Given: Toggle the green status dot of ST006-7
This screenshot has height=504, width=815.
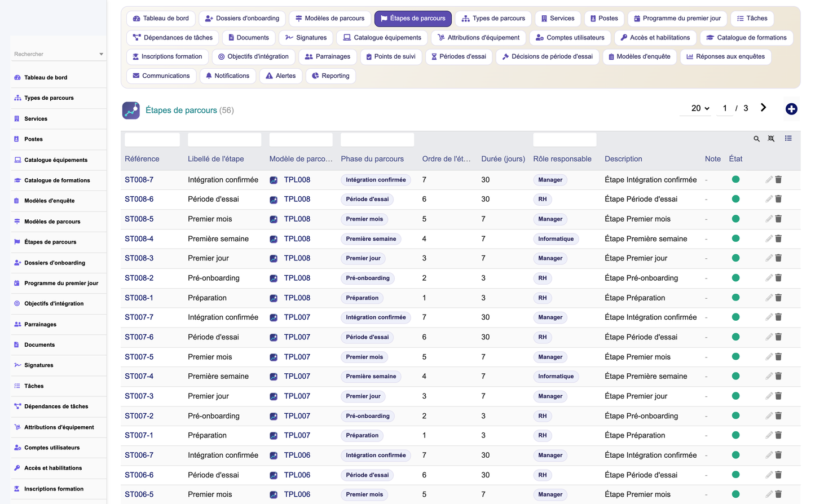Looking at the screenshot, I should coord(735,455).
